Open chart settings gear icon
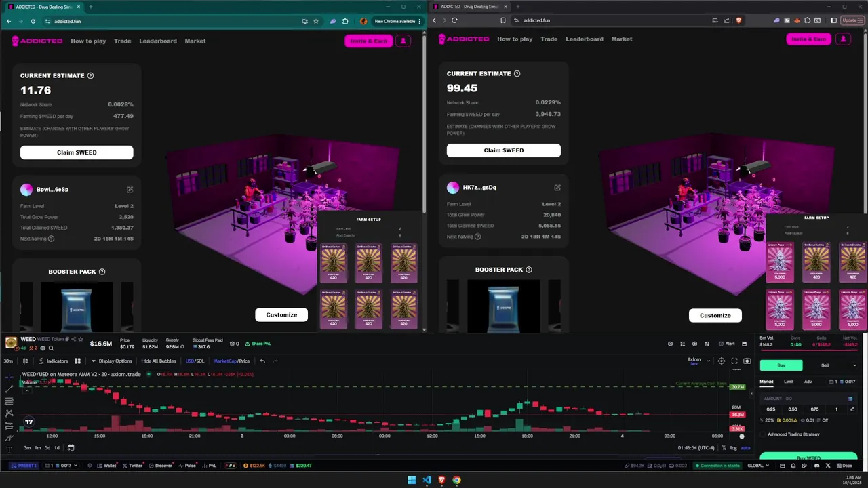Screen dimensions: 868x488 722,361
